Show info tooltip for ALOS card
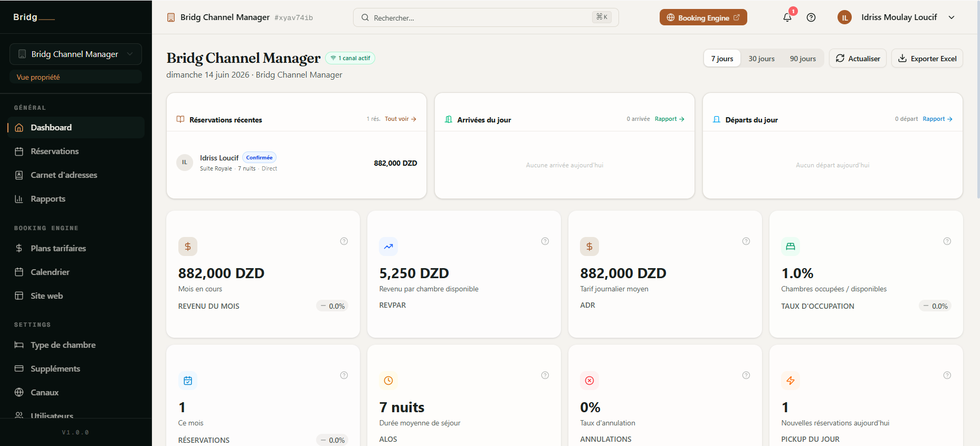980x446 pixels. [x=545, y=375]
